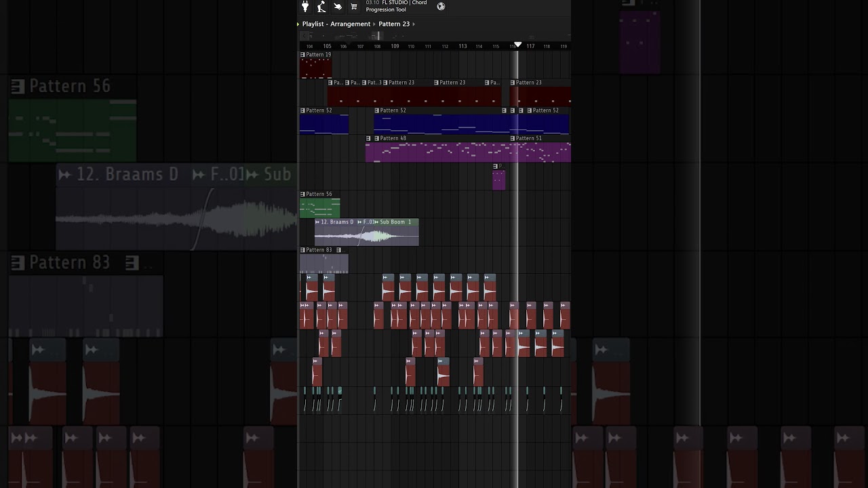Click the pointing hand icon in the top toolbar
Viewport: 868px width, 488px height.
coord(338,7)
